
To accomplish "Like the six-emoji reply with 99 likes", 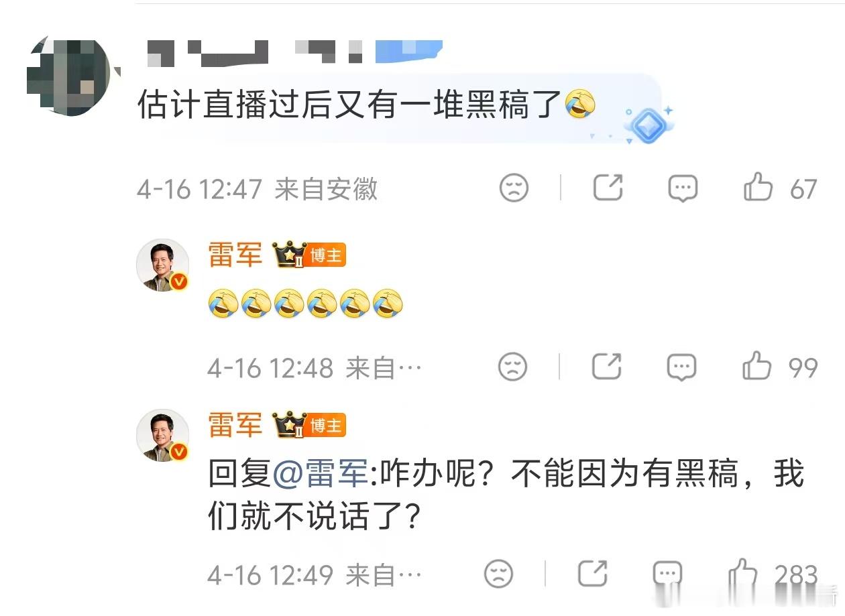I will pyautogui.click(x=756, y=366).
